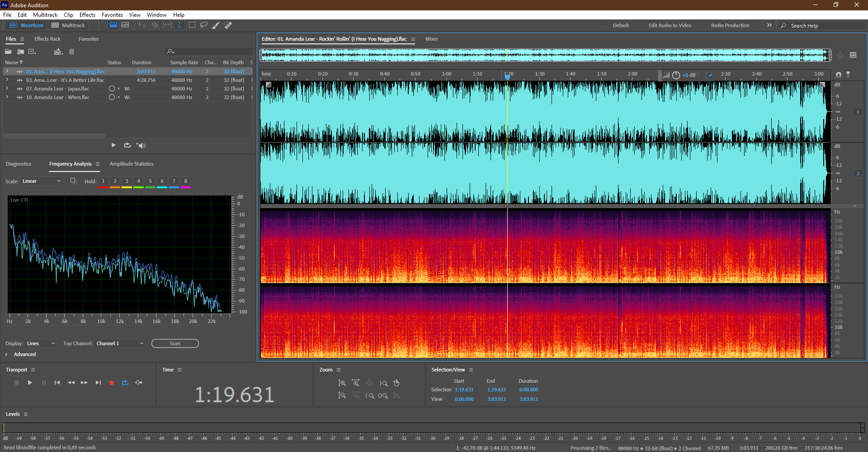Select the Lasso Selection tool

[204, 25]
